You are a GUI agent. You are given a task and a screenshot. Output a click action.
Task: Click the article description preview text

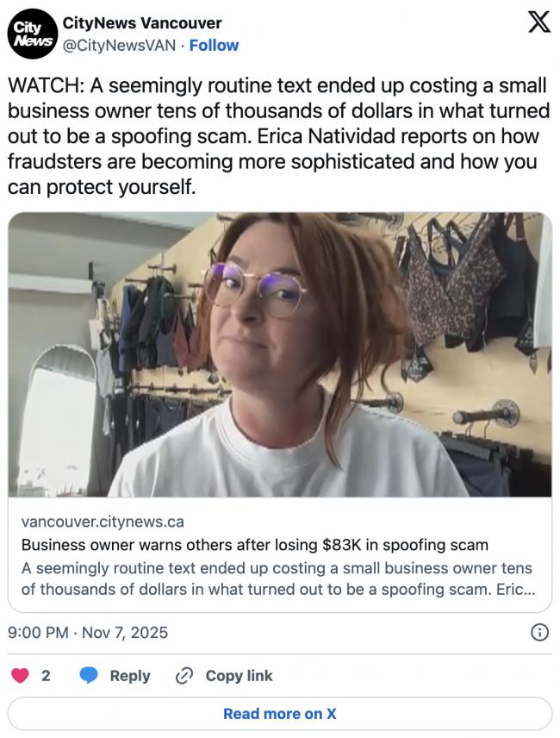(x=278, y=579)
